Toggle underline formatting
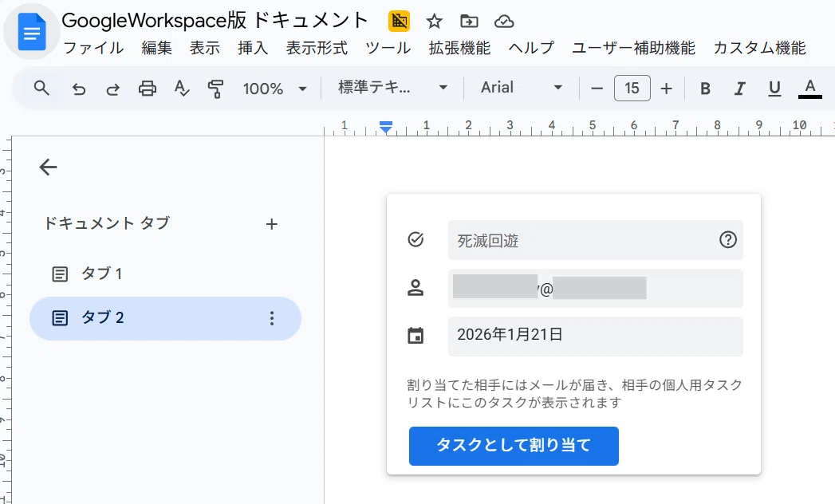 (x=774, y=89)
